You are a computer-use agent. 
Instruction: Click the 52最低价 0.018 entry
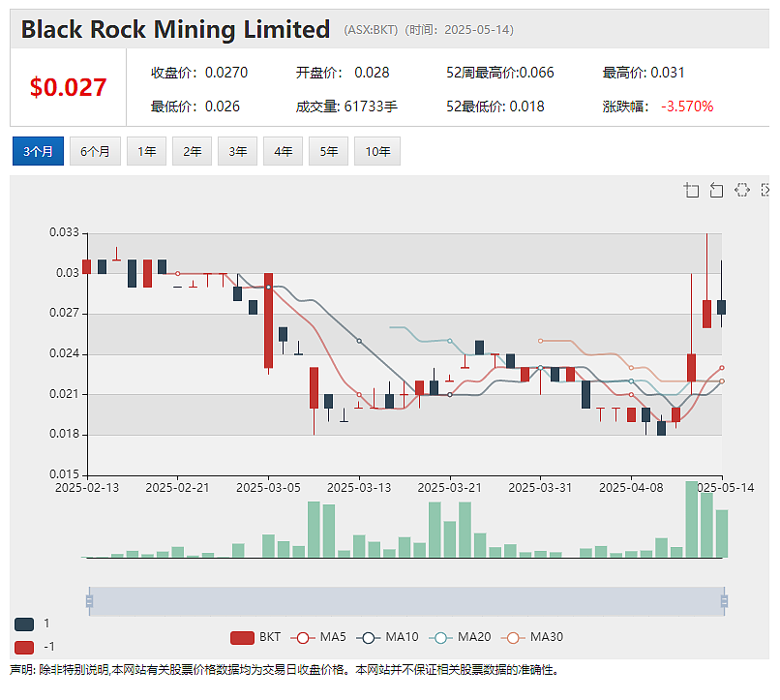(495, 107)
